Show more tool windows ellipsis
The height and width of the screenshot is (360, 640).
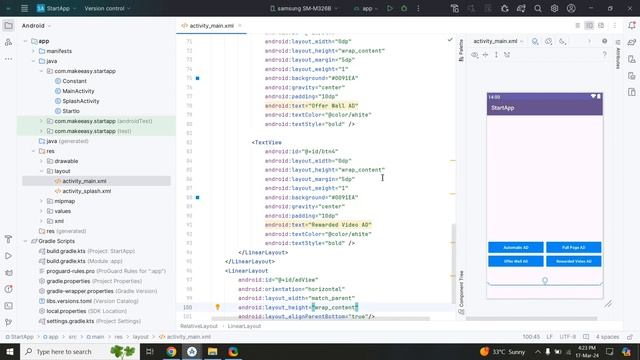8,59
